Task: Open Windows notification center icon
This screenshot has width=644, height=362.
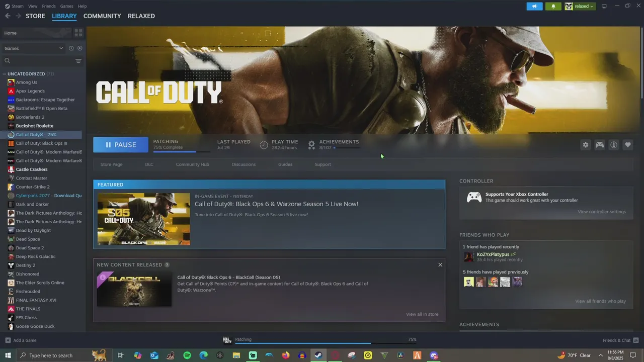Action: 633,355
